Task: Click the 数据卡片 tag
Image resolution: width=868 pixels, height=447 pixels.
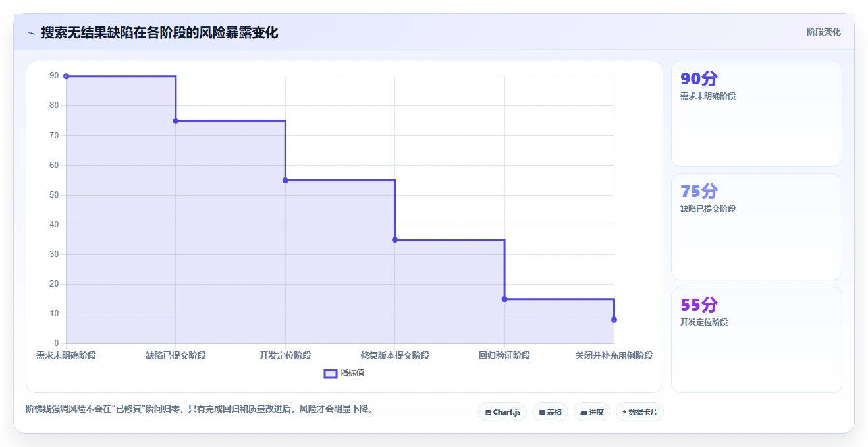Action: [639, 412]
